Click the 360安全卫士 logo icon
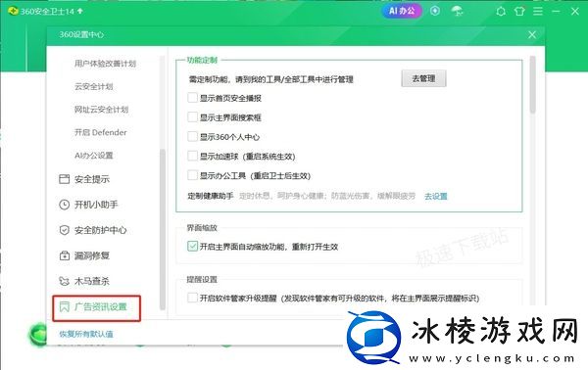This screenshot has height=370, width=588. [13, 11]
